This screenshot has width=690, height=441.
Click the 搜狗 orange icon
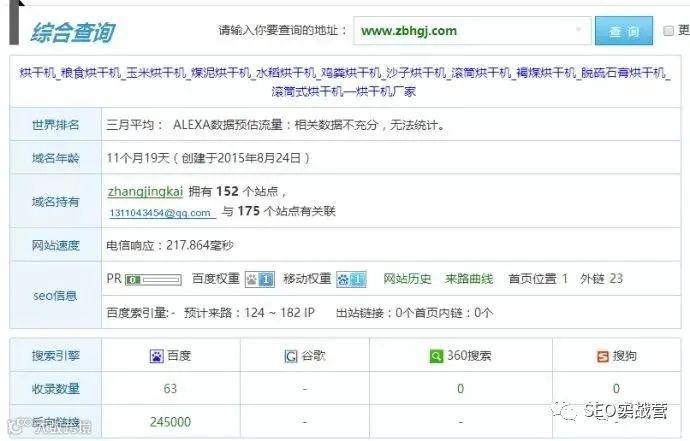[x=602, y=356]
